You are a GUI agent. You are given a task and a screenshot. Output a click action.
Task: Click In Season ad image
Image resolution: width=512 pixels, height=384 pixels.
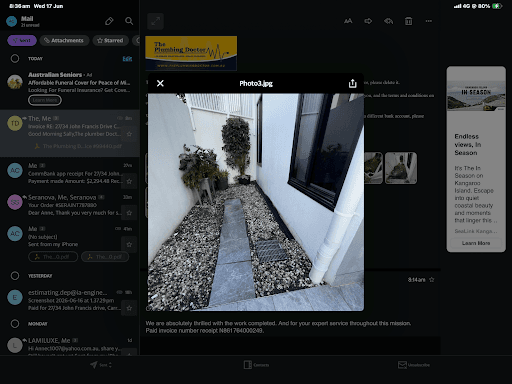click(x=476, y=95)
